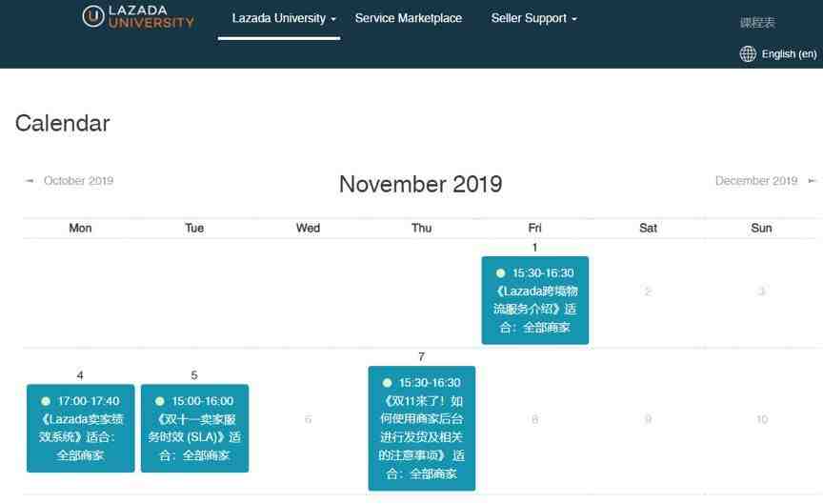The width and height of the screenshot is (823, 504).
Task: Click the right arrow beside December 2019
Action: 812,181
